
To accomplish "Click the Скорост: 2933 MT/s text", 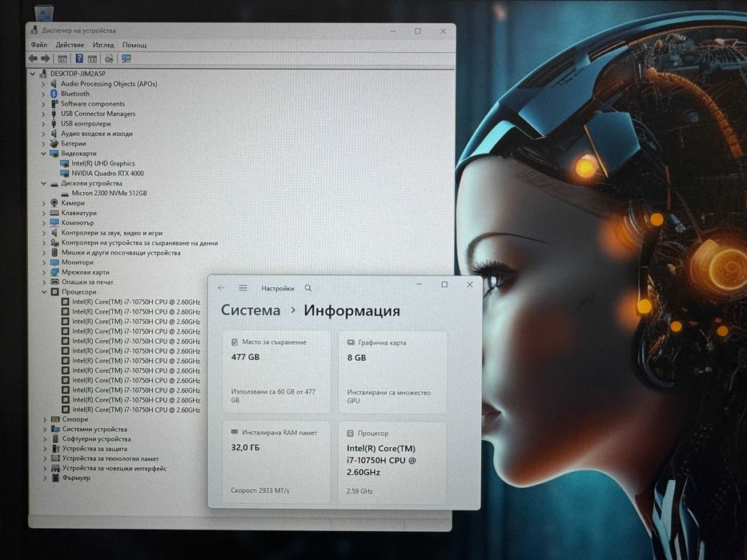I will point(260,490).
